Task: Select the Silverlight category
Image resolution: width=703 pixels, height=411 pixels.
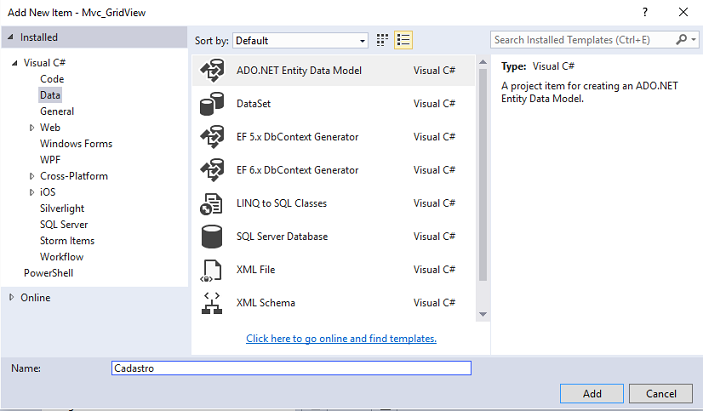Action: click(62, 208)
